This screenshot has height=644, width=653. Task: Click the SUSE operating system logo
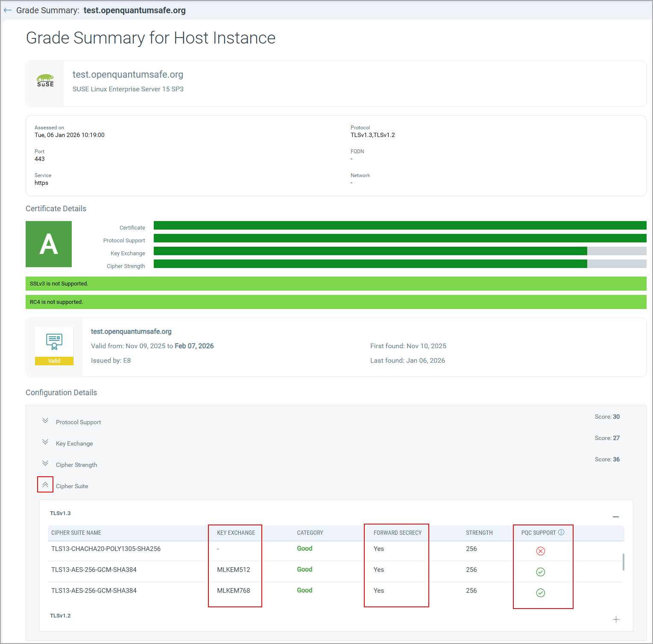coord(45,81)
